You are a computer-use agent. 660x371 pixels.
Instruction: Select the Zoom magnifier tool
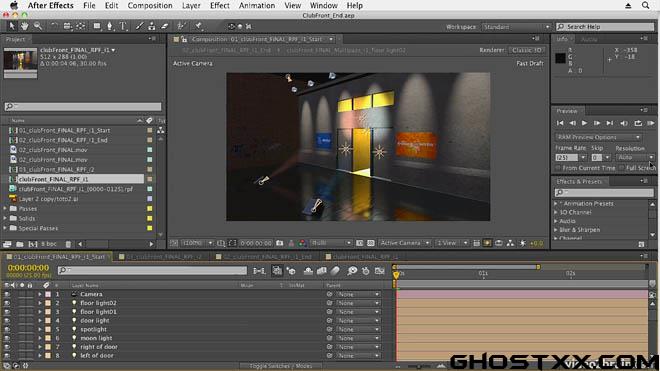[38, 26]
